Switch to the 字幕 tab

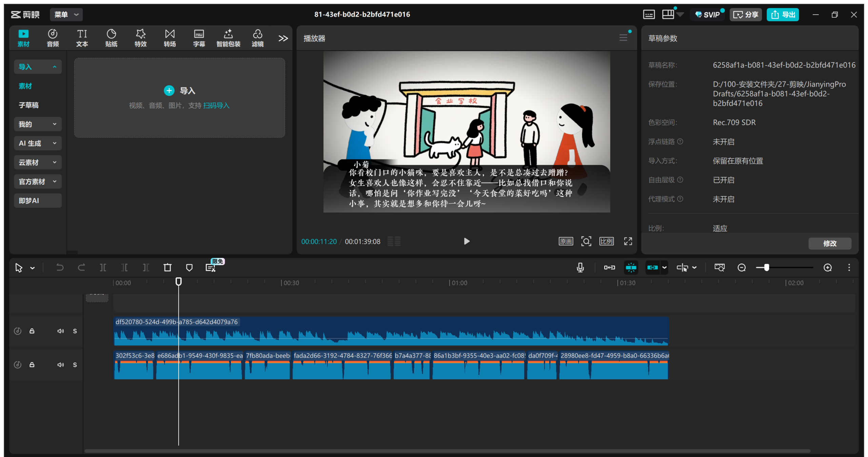click(x=199, y=38)
